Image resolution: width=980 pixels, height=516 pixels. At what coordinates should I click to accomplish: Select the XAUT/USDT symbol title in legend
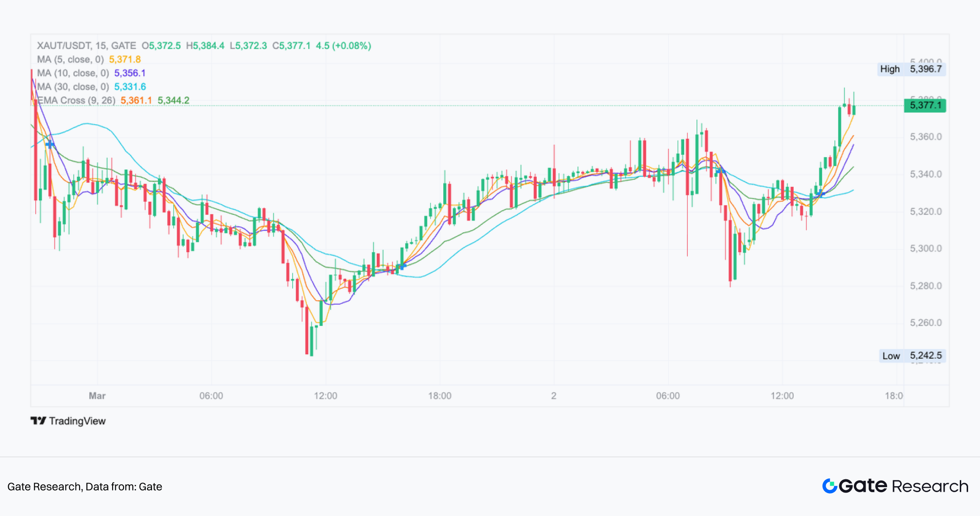click(x=86, y=46)
